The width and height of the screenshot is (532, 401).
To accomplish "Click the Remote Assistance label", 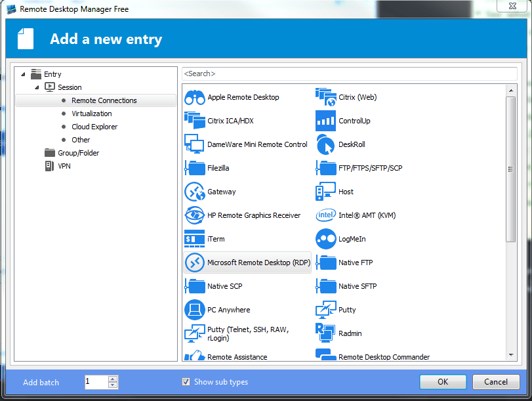I will [x=237, y=357].
